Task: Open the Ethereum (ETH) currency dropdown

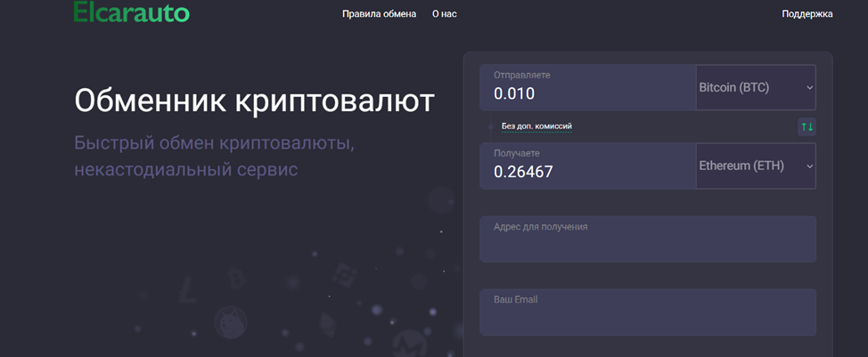Action: click(756, 166)
